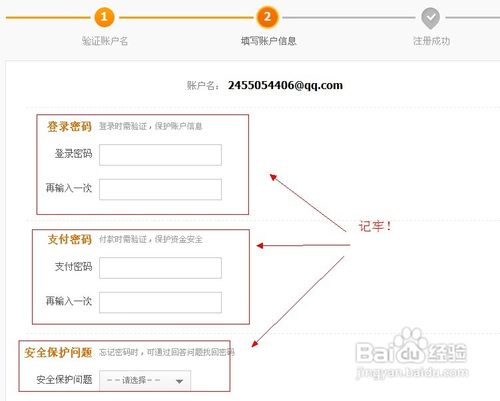Open the 安全保护问题 请选择 dropdown

(145, 380)
